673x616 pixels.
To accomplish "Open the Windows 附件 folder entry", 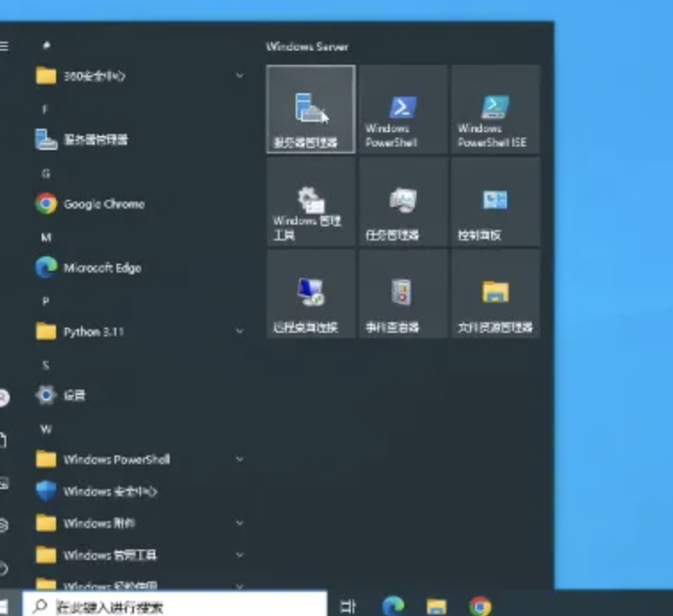I will point(139,523).
